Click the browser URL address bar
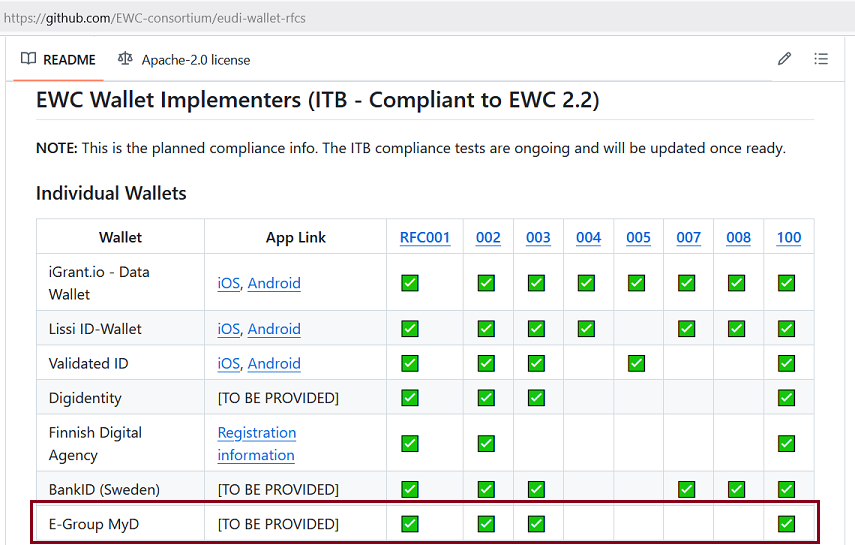The height and width of the screenshot is (545, 855). (x=428, y=18)
